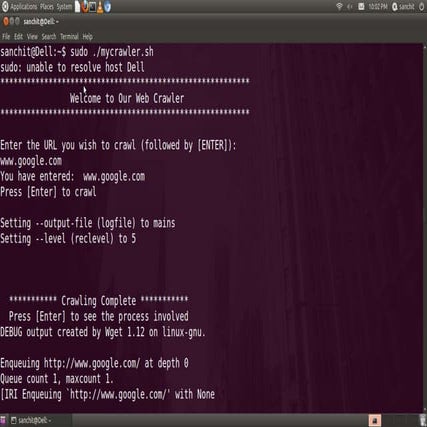Click 'sudo: unable to resolve host Dell' line

(72, 67)
